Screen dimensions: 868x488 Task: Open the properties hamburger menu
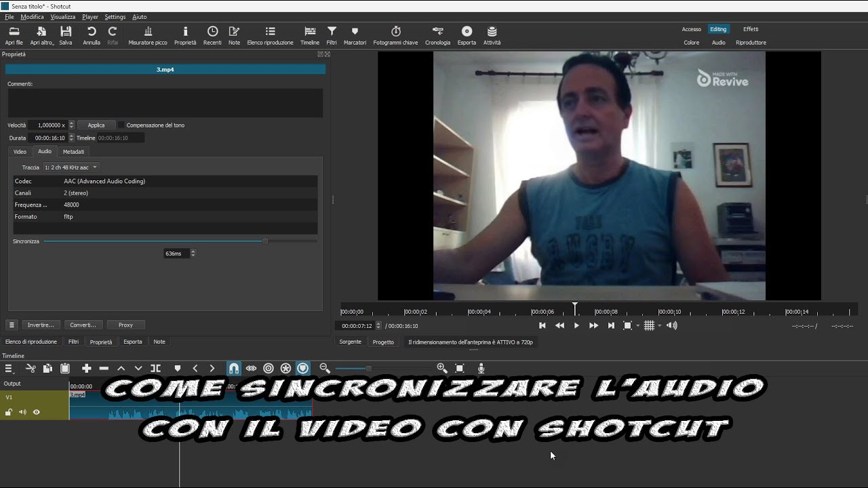coord(12,325)
